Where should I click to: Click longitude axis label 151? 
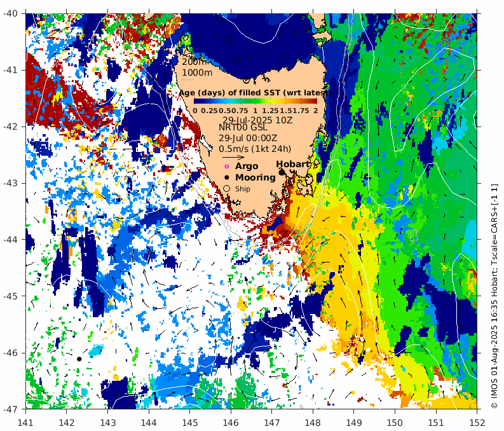(436, 422)
